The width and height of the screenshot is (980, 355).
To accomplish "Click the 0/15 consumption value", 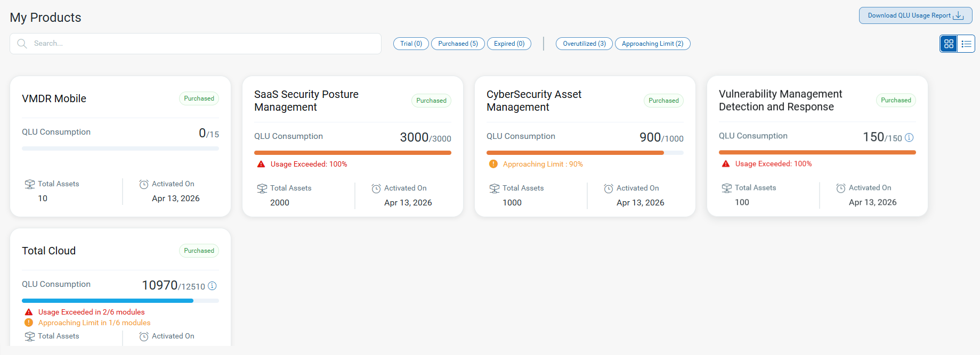I will pos(209,133).
